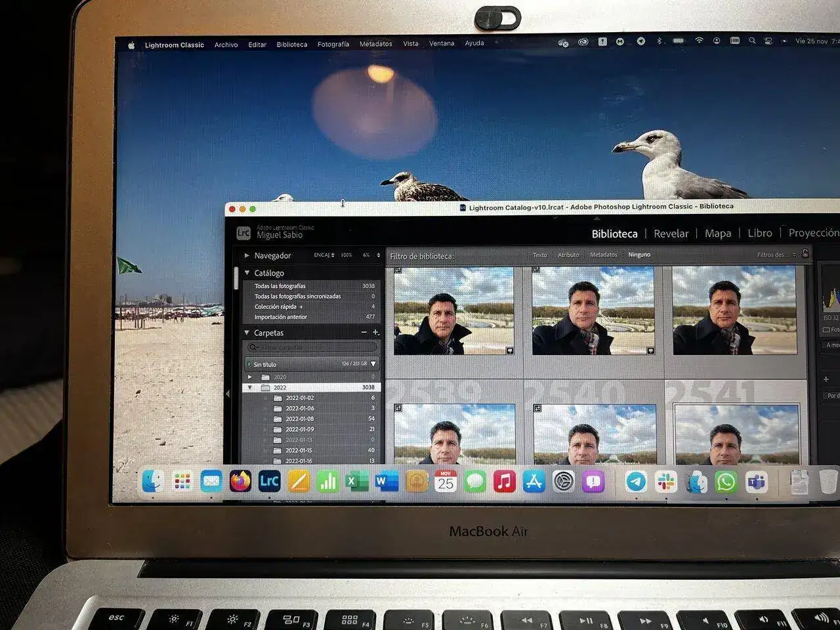Expand the Navegador panel
The height and width of the screenshot is (630, 840).
pyautogui.click(x=247, y=255)
